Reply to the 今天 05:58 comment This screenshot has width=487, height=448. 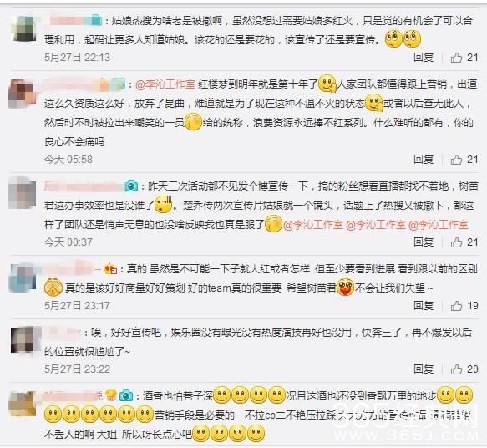[x=424, y=160]
